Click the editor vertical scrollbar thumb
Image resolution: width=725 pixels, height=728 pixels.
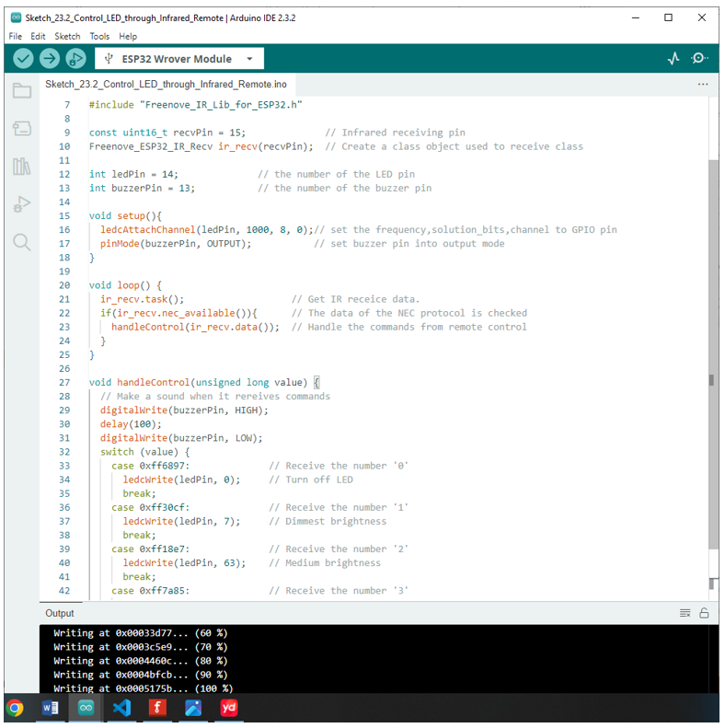tap(713, 355)
